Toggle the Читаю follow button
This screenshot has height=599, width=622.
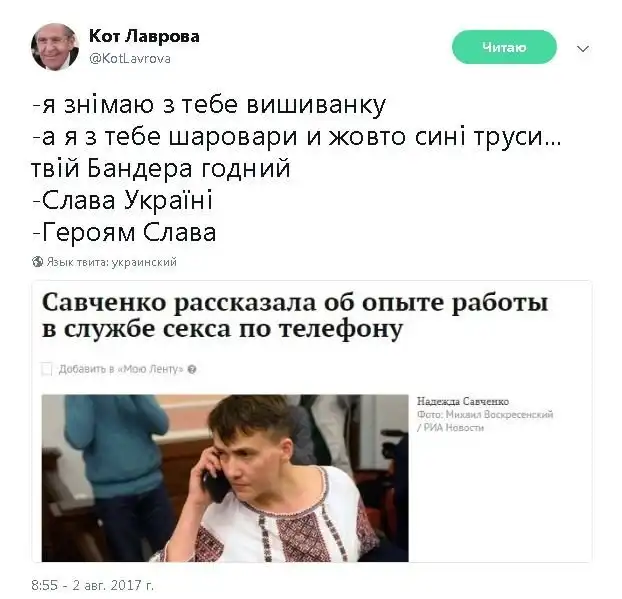coord(504,47)
